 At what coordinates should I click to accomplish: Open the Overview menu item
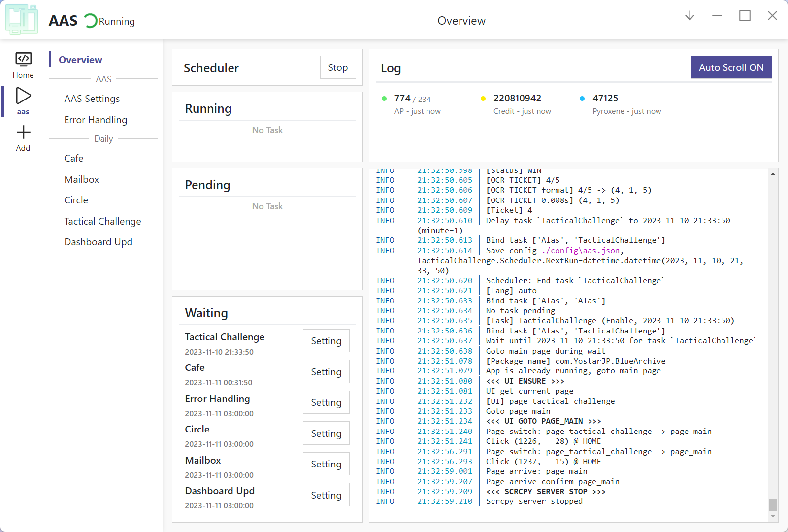coord(80,60)
